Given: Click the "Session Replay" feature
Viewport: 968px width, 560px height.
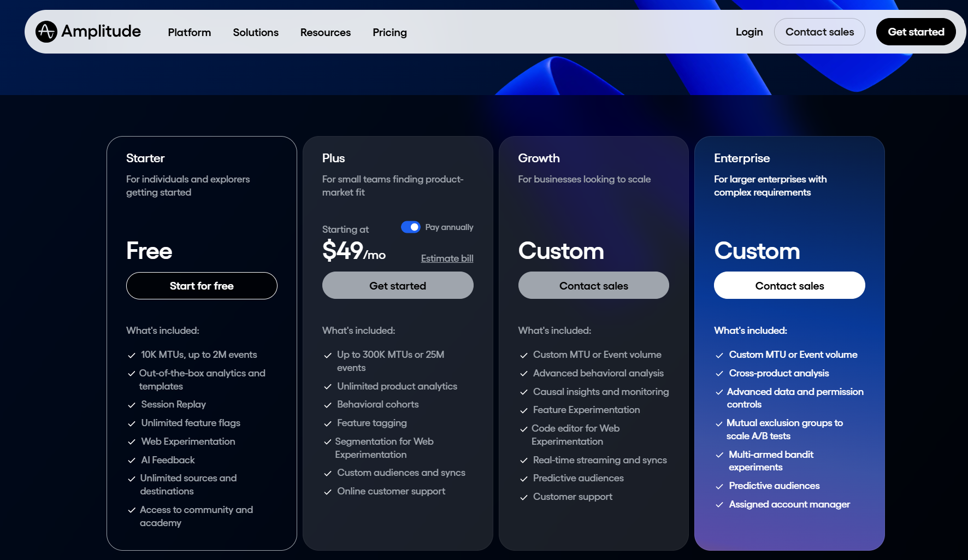Looking at the screenshot, I should [173, 404].
